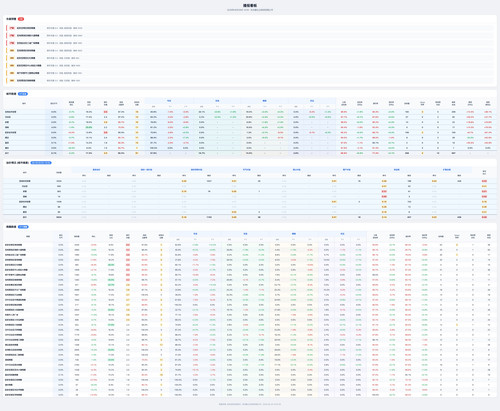This screenshot has width=500, height=411.
Task: Open the last orange-tagged alert row
Action: (x=250, y=80)
